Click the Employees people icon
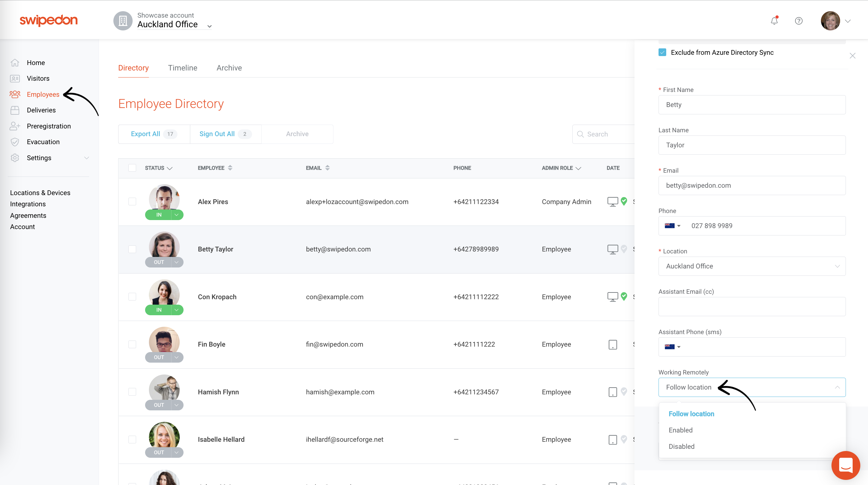 (15, 95)
